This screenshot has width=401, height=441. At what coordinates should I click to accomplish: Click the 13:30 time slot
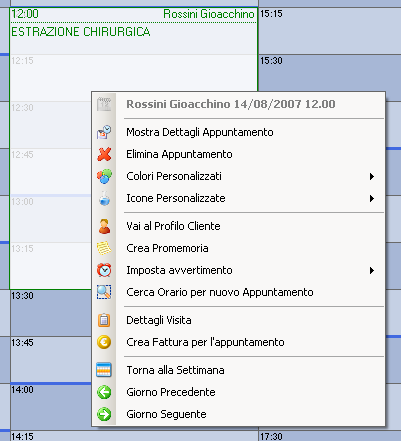[x=50, y=313]
